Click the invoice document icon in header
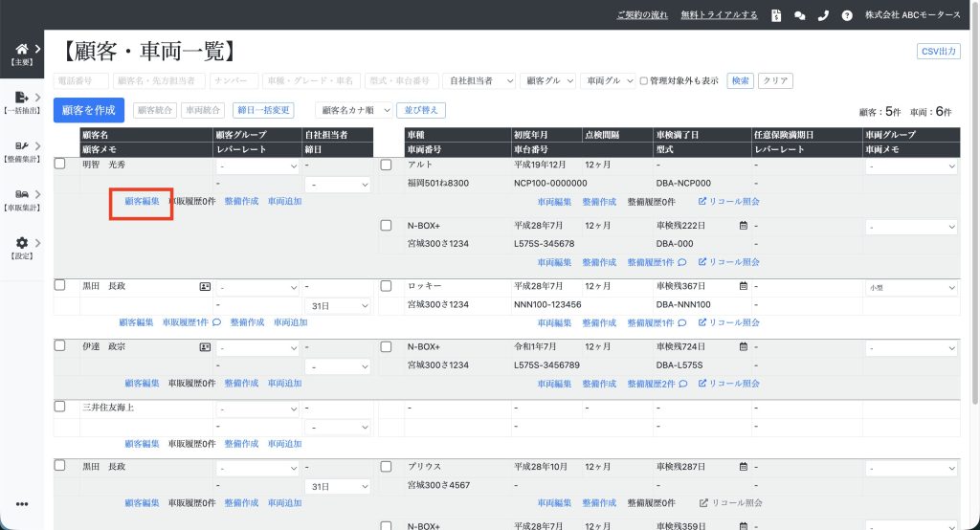This screenshot has height=530, width=980. (776, 15)
